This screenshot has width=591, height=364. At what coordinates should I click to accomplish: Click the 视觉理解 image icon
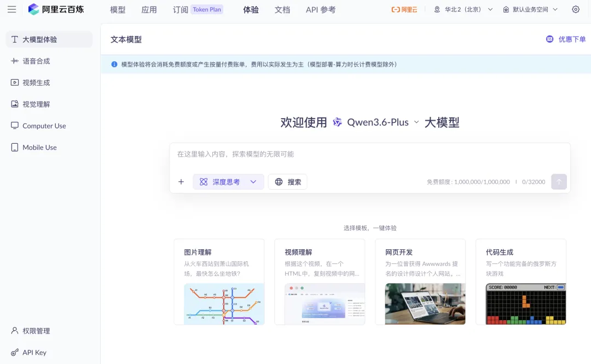[15, 104]
